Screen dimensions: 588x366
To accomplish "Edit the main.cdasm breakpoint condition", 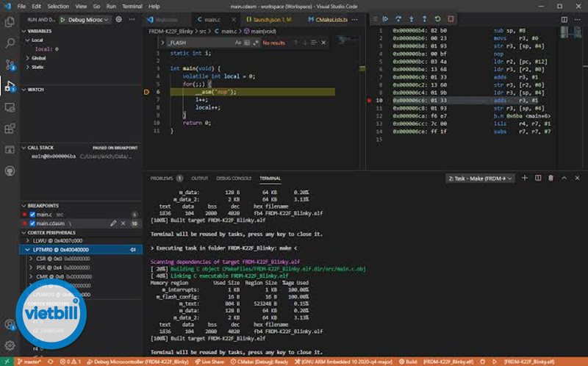I will pos(113,223).
